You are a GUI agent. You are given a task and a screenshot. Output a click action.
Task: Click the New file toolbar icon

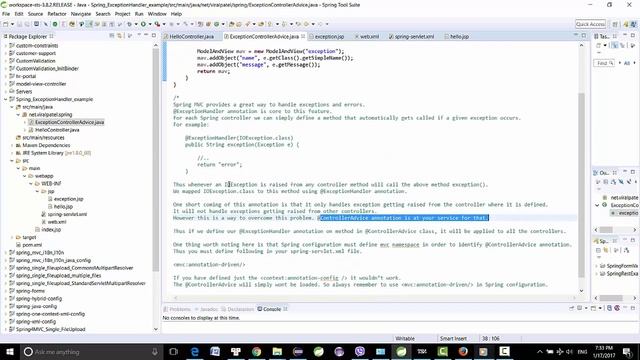click(6, 24)
